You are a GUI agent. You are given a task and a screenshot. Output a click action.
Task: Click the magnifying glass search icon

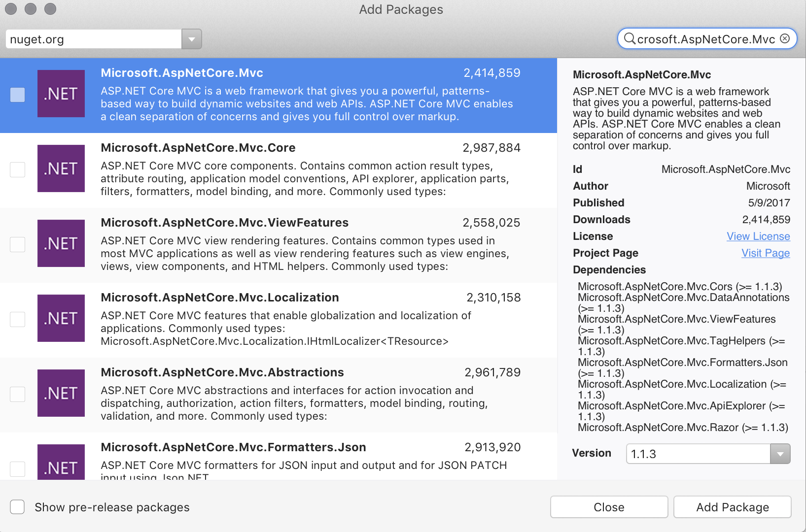(630, 38)
